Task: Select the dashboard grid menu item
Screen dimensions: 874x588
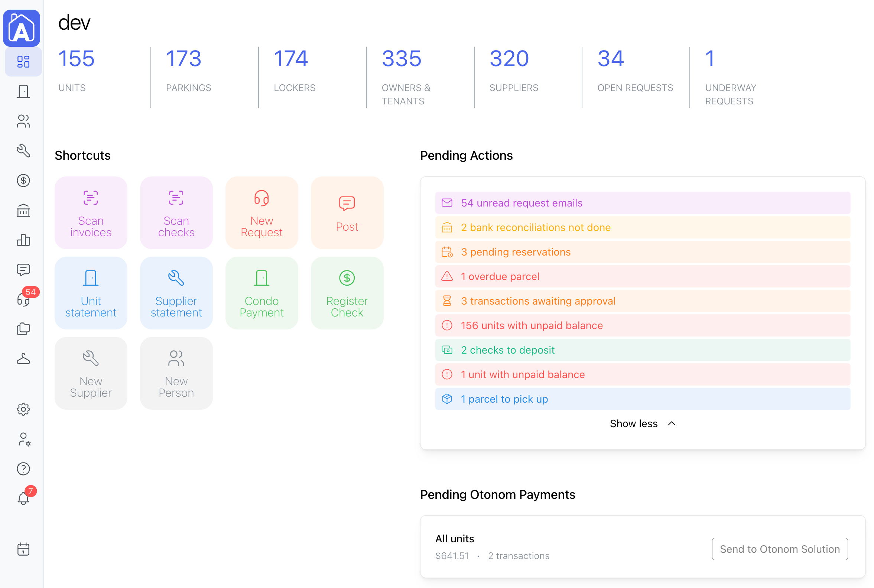Action: [x=23, y=62]
